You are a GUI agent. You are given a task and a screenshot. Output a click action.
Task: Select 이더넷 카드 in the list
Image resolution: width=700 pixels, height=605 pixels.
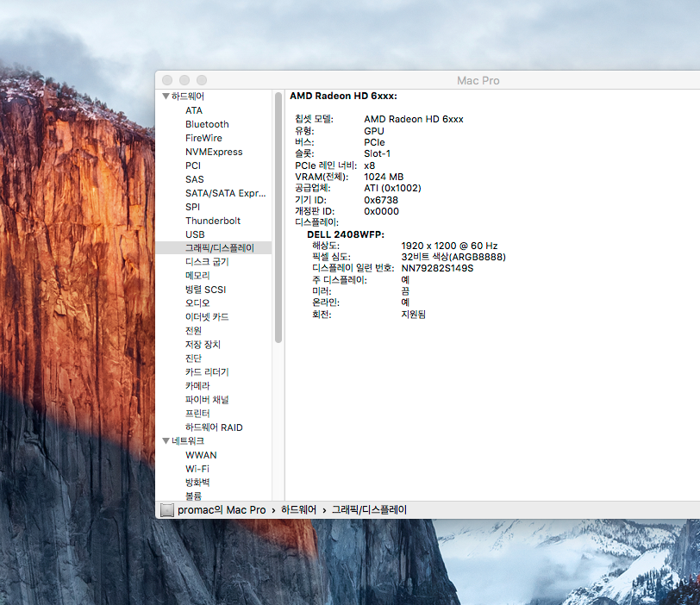pos(207,317)
